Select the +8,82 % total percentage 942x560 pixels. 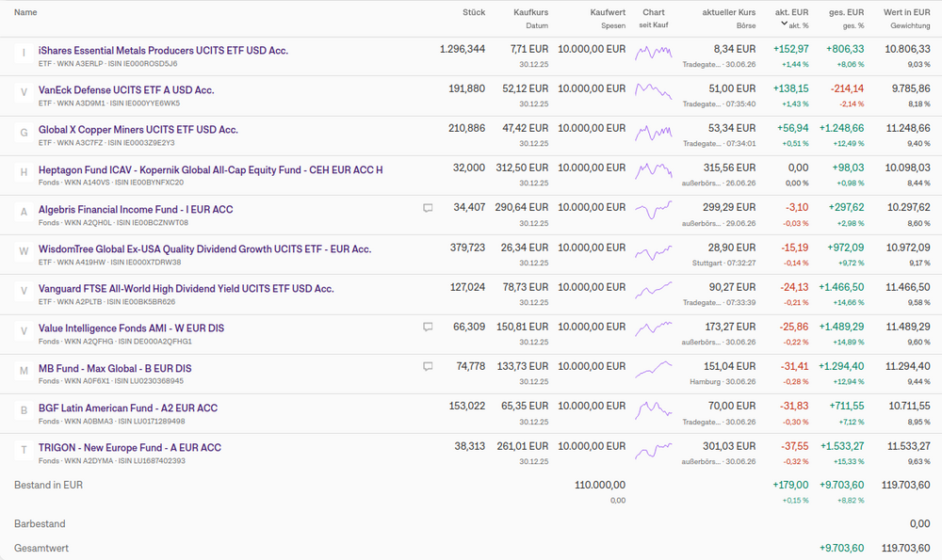click(x=850, y=501)
